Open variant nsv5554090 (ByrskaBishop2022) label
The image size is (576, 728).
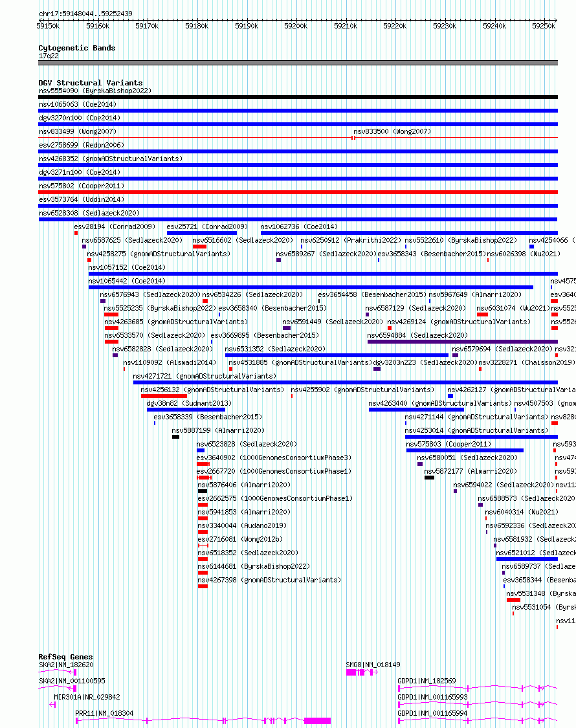coord(95,91)
